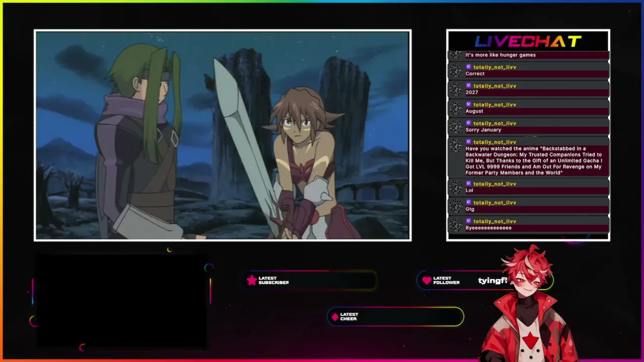
Task: Click the "Latest Cheer" label
Action: pos(349,317)
